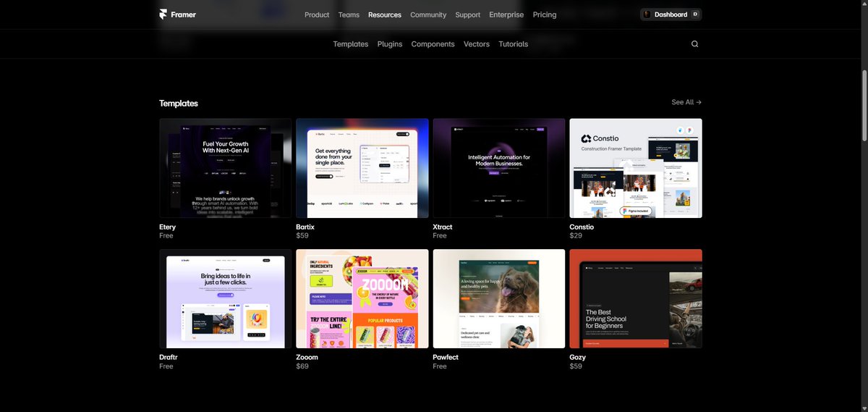Open the search magnifier icon
868x412 pixels.
(694, 44)
